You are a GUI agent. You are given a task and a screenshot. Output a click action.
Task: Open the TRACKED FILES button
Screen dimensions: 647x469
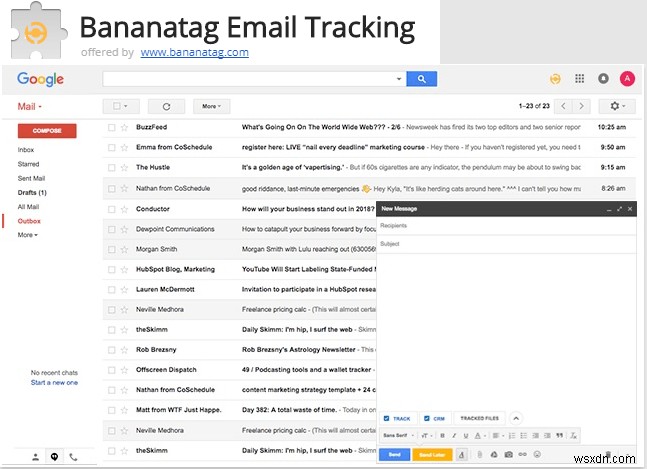[479, 418]
